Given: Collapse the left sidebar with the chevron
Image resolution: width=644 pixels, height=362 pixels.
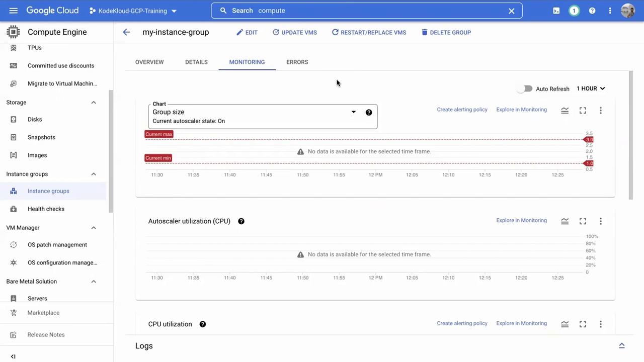Looking at the screenshot, I should click(x=13, y=356).
